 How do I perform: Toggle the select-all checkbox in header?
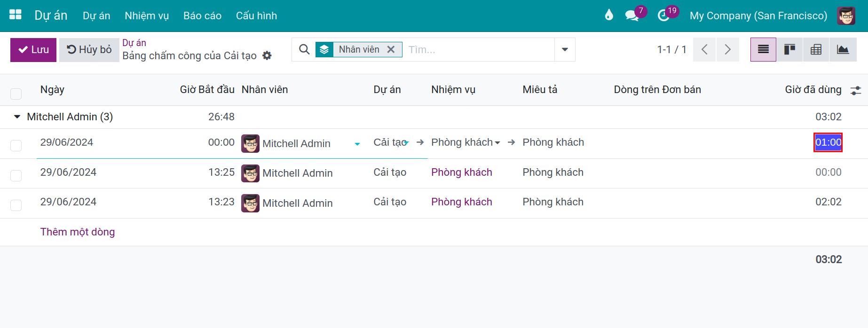tap(16, 94)
